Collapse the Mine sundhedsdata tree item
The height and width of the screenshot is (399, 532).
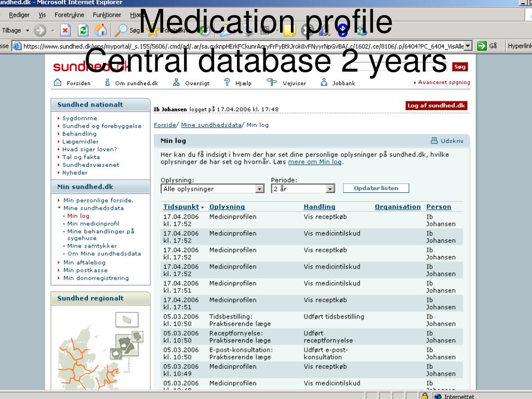[59, 208]
